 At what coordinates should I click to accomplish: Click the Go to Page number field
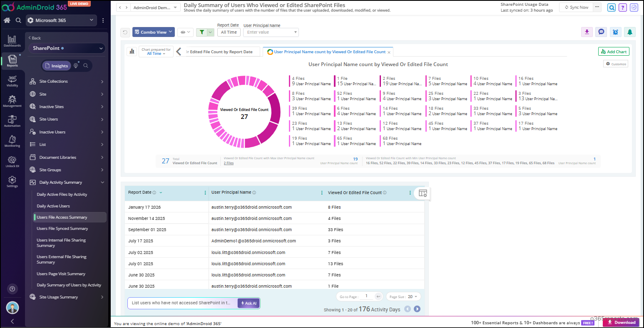click(367, 296)
